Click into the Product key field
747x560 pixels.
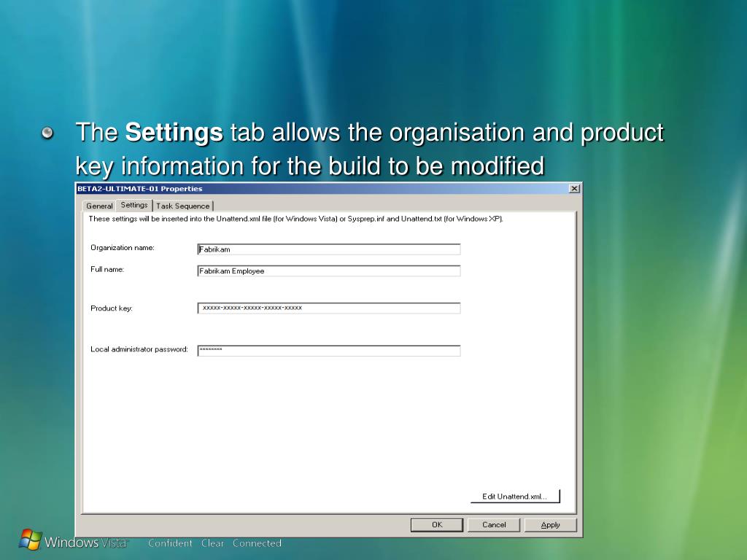tap(329, 308)
